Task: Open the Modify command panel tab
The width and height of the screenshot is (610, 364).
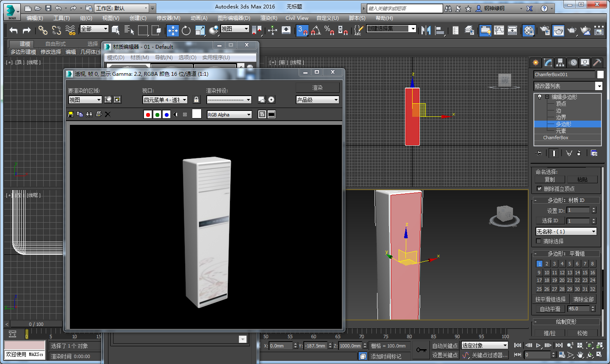Action: pyautogui.click(x=548, y=63)
